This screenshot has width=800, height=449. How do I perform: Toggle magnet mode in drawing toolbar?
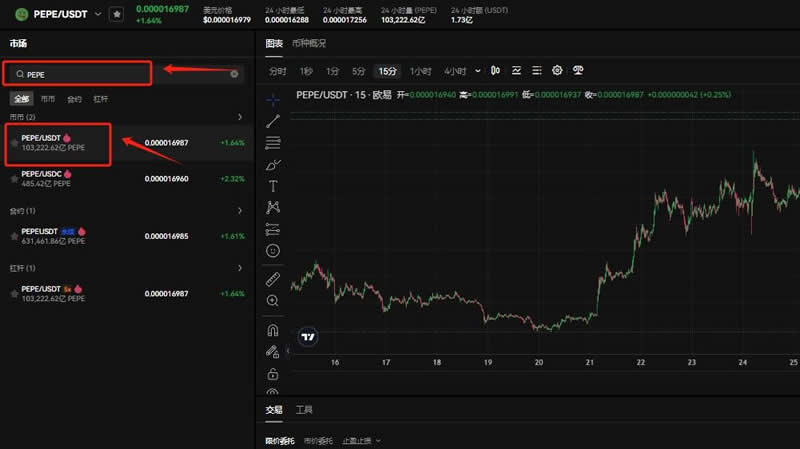coord(273,330)
